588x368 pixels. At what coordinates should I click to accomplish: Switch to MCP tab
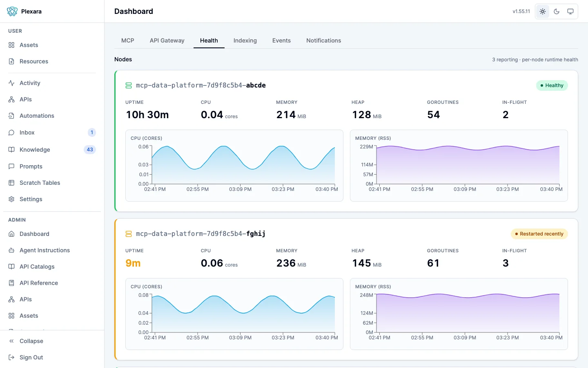tap(128, 40)
